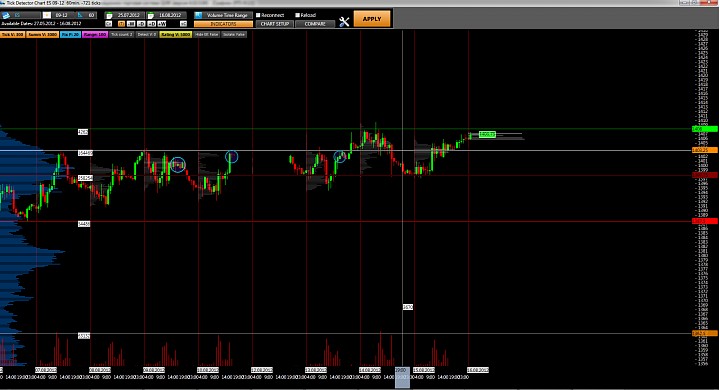Click the timeframe icon beside 60
The height and width of the screenshot is (390, 720).
80,15
